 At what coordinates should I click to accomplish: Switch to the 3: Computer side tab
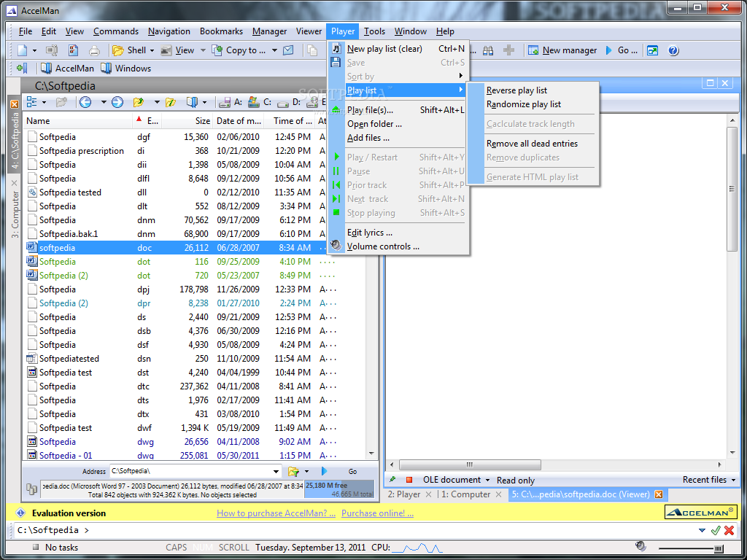point(15,214)
